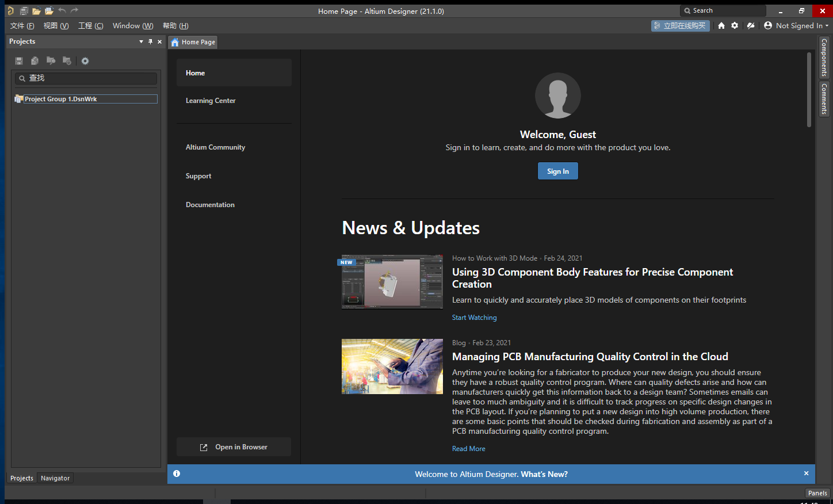Click the Compile documents icon in Projects panel
833x504 pixels.
[35, 61]
